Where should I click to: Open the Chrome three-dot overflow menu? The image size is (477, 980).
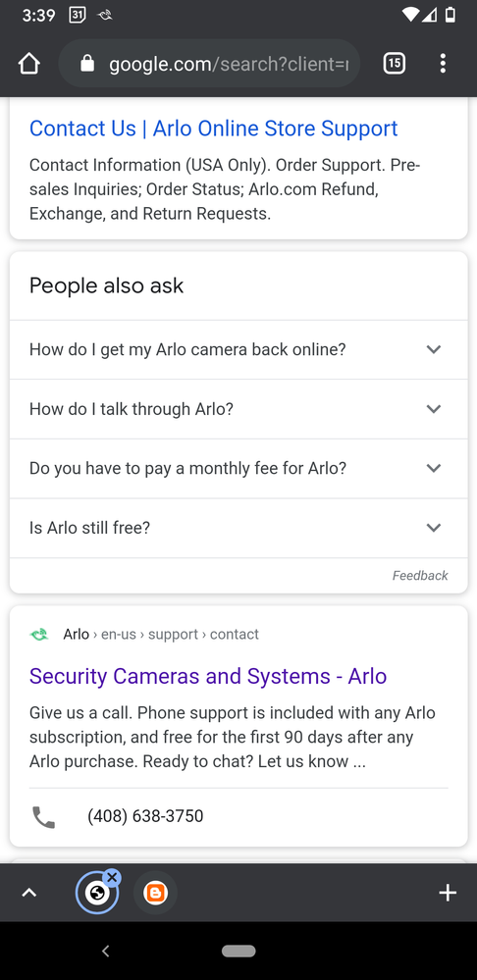click(x=443, y=63)
